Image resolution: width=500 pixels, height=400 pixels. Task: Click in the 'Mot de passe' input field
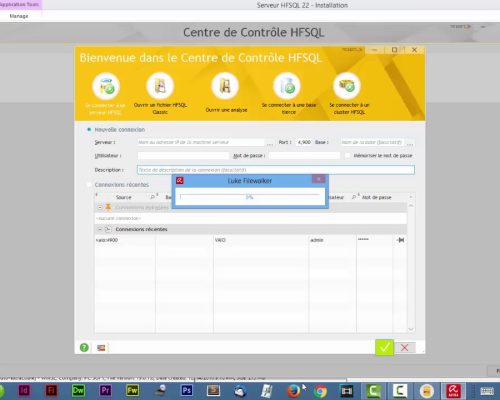click(x=304, y=156)
